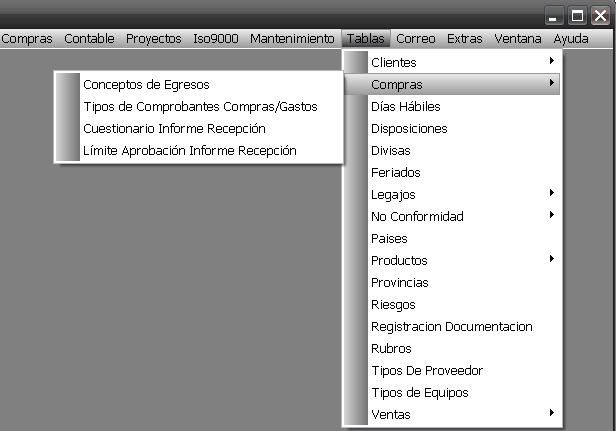Open Feriados table entry
Viewport: 616px width, 431px height.
pyautogui.click(x=396, y=172)
